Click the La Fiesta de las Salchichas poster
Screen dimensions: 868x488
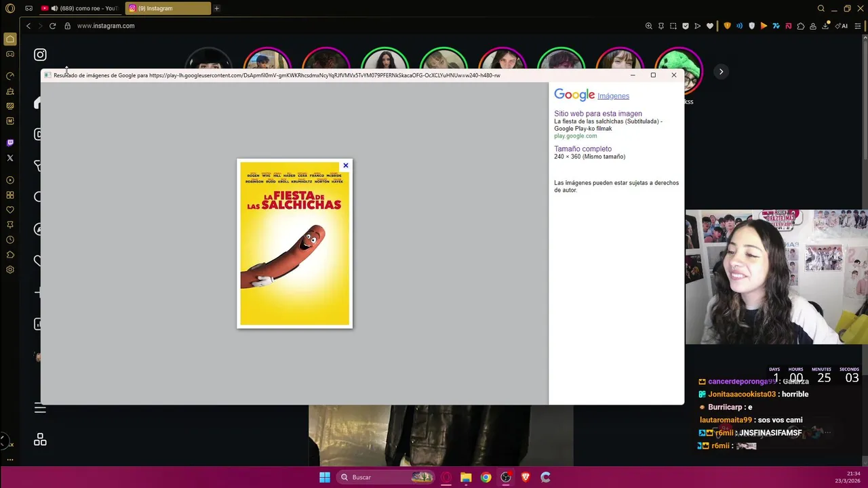click(295, 244)
